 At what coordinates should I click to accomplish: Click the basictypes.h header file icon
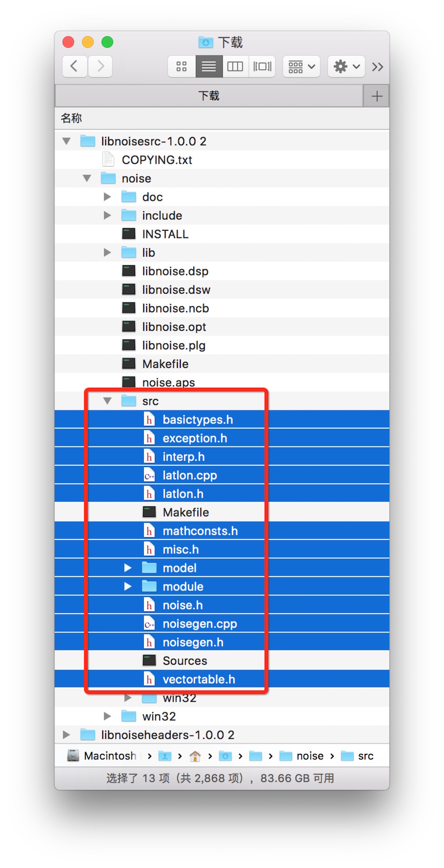point(149,420)
